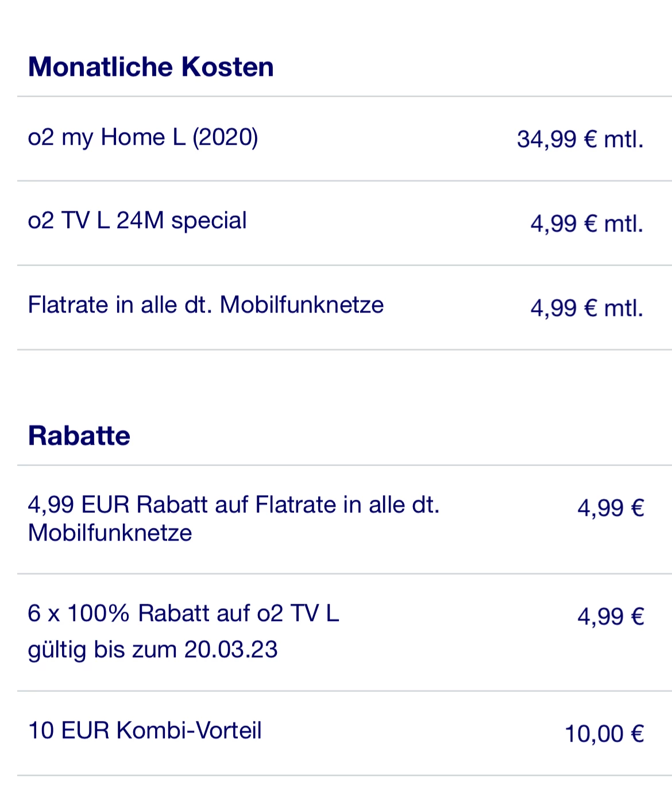
Task: Open the "6 x 100% Rabatt auf o2 TV L" discount
Action: click(183, 614)
